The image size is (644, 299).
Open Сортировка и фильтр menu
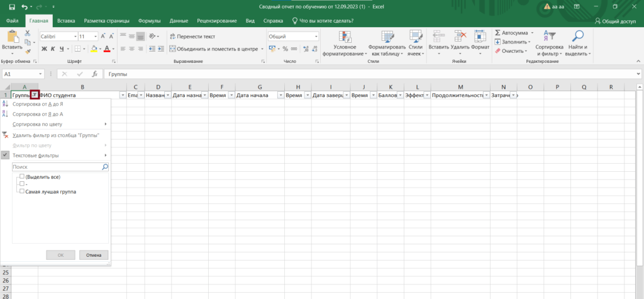tap(549, 43)
